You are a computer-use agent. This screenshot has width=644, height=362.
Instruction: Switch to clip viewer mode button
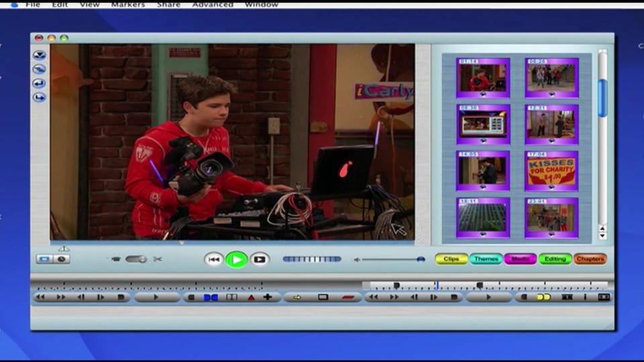point(44,259)
